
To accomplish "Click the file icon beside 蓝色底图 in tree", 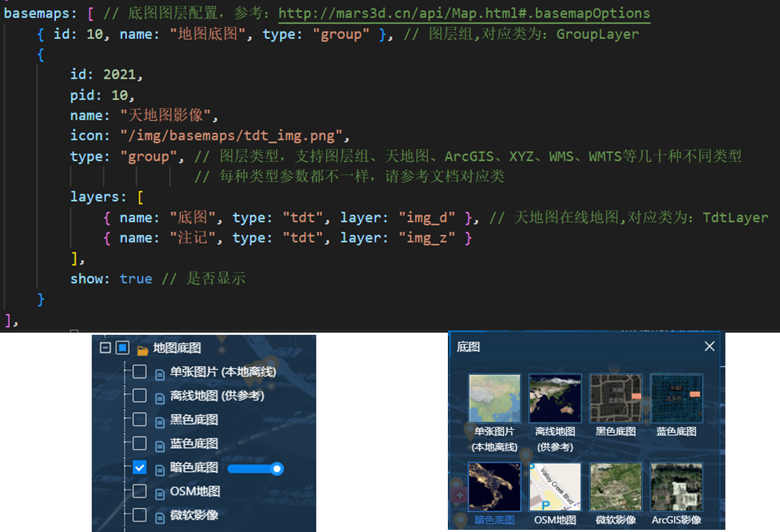I will tap(160, 446).
